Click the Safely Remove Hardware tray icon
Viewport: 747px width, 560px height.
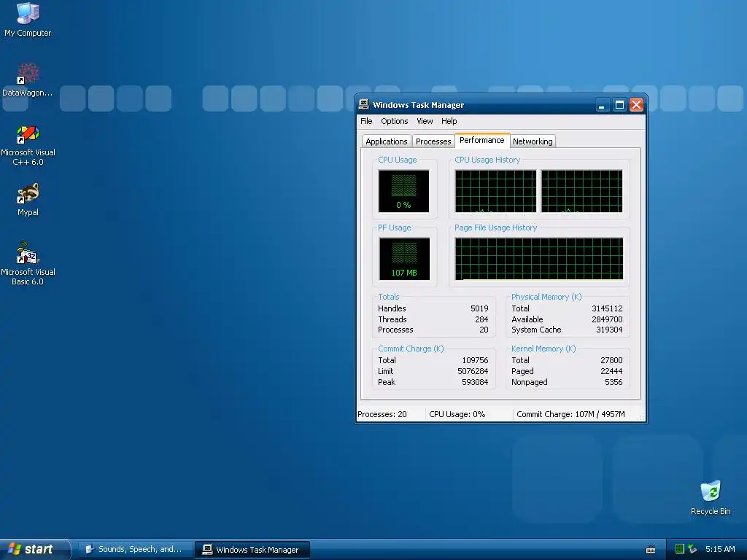tap(692, 549)
